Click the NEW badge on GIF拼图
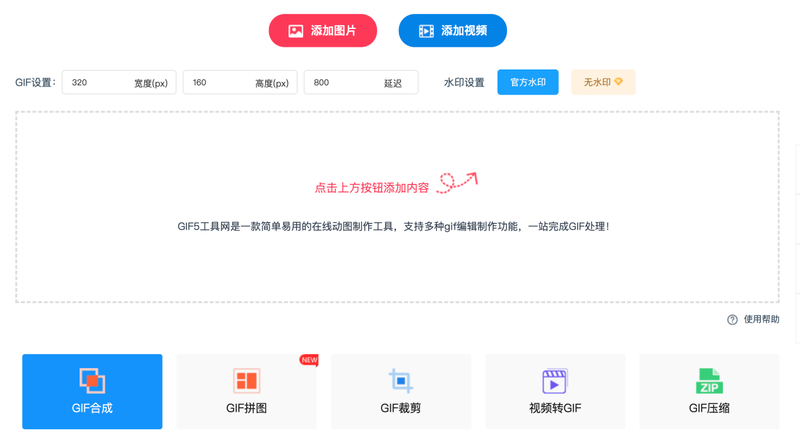 tap(309, 360)
